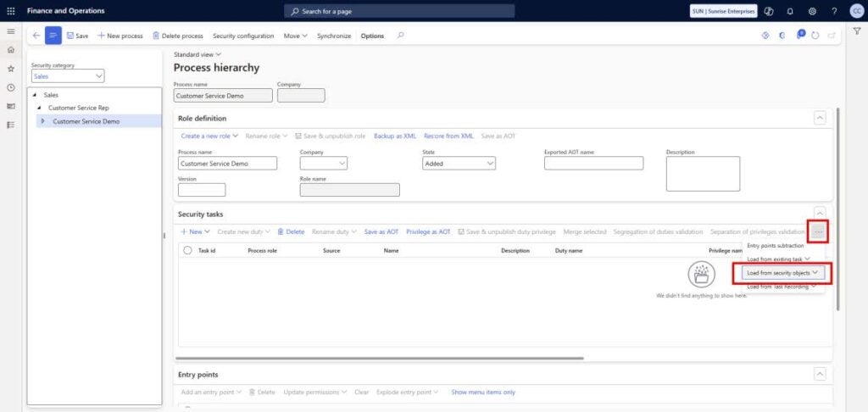Click the page vertical scrollbar
This screenshot has width=868, height=412.
(838, 209)
